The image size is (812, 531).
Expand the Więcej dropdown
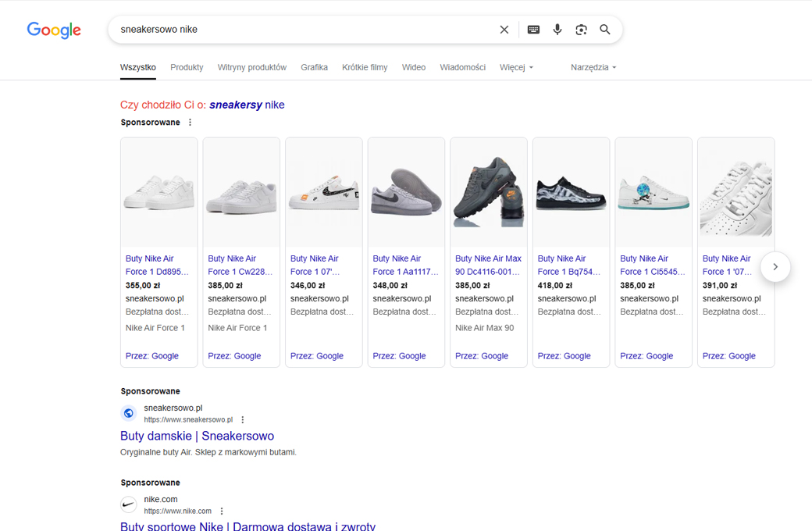516,67
